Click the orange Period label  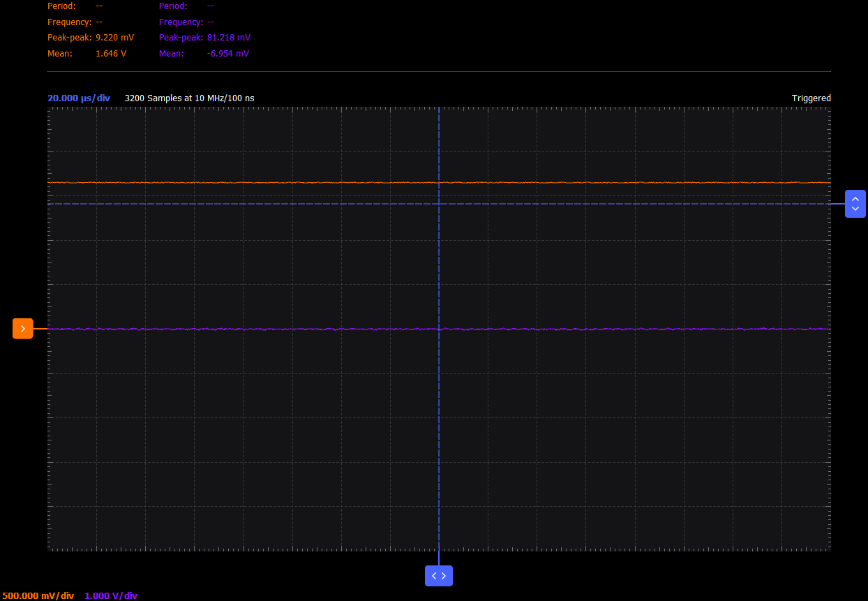(x=61, y=6)
